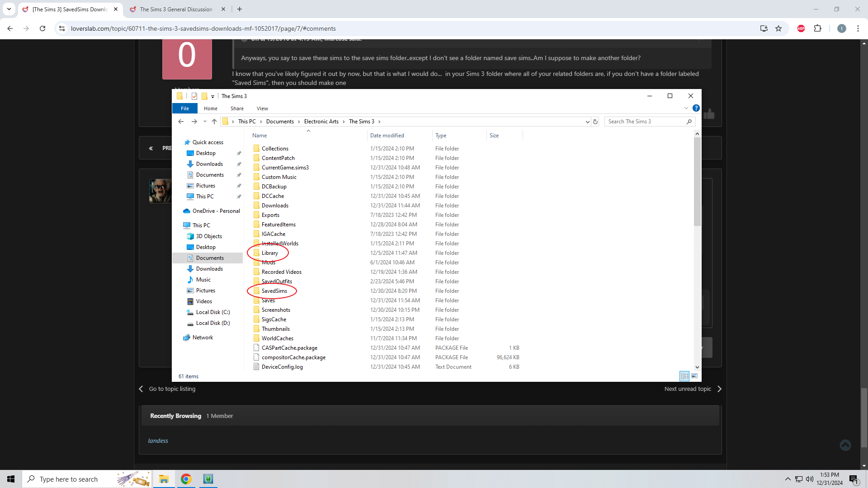Click the Explorer help question mark icon

tap(696, 108)
